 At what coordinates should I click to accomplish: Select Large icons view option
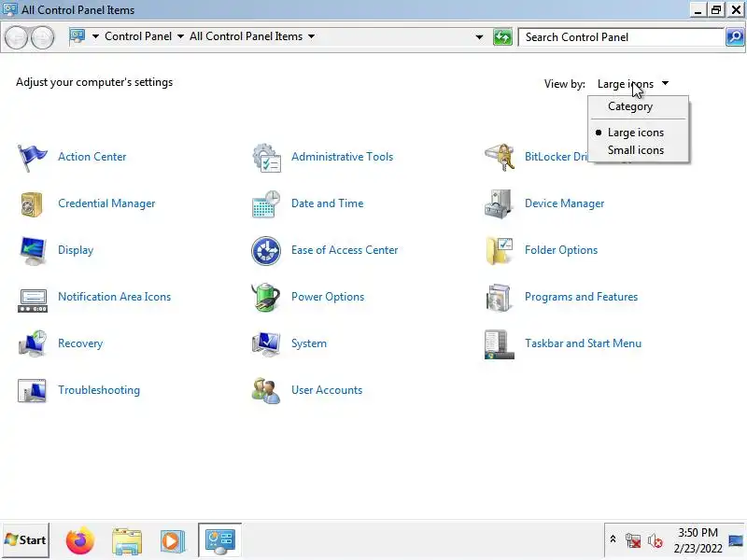pyautogui.click(x=639, y=133)
